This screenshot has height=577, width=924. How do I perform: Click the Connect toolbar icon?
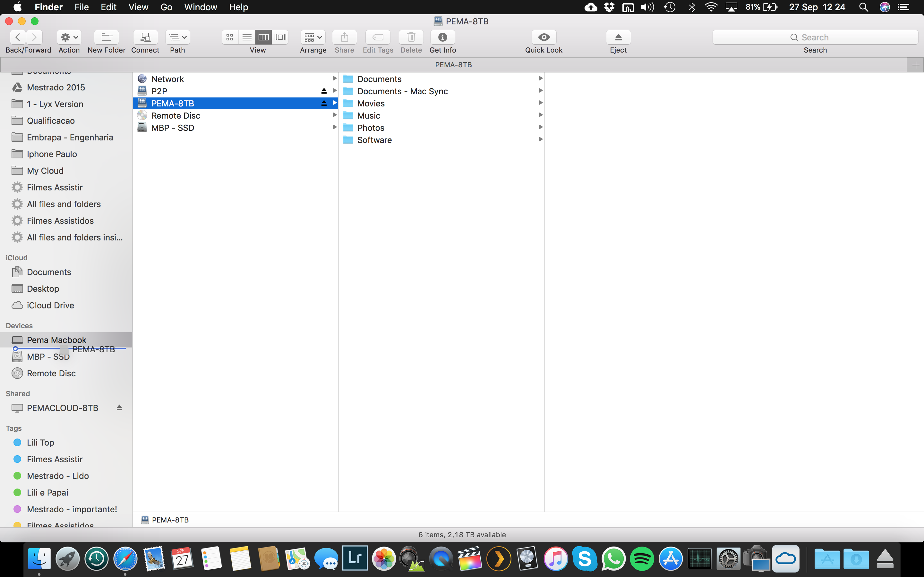145,37
